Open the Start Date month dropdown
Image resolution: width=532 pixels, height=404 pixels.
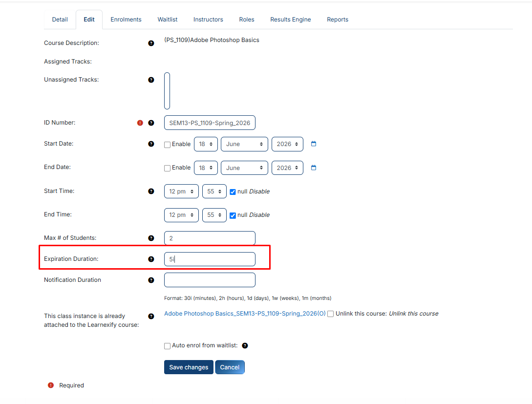click(244, 144)
